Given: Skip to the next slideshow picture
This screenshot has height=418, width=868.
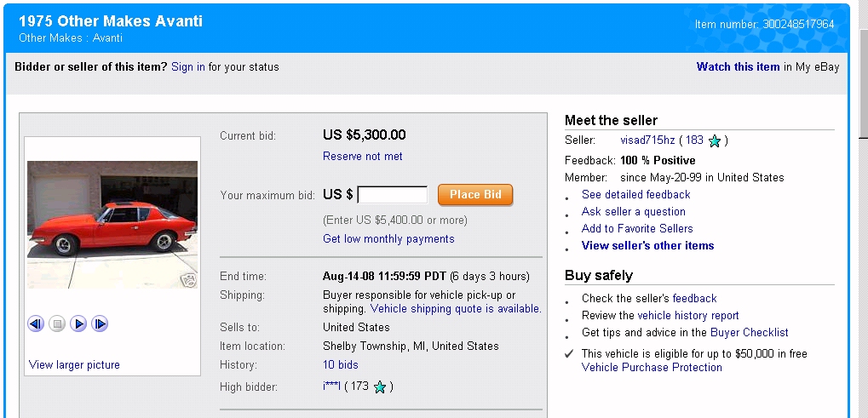Looking at the screenshot, I should [x=100, y=324].
